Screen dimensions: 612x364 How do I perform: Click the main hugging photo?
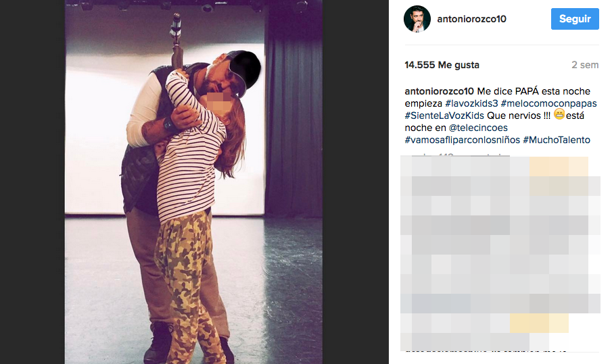tap(193, 182)
